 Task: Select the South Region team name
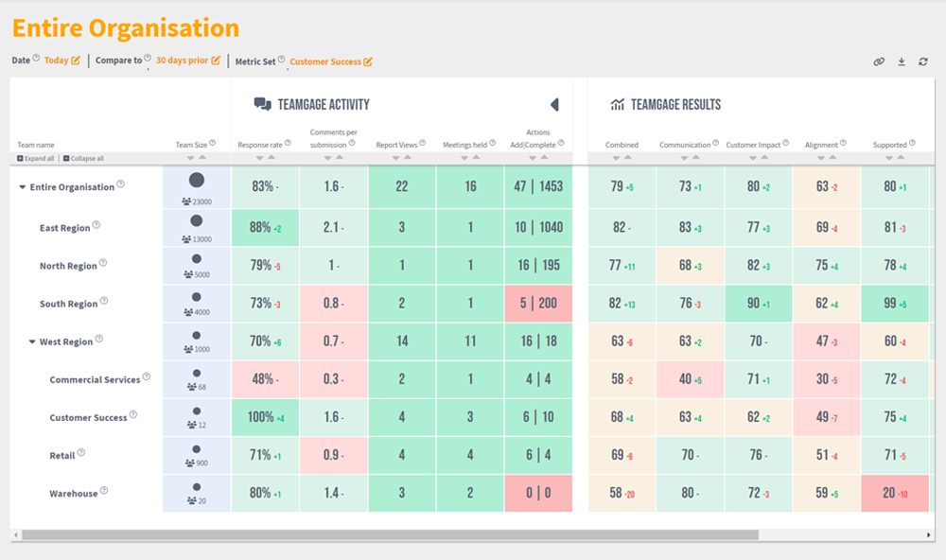[x=68, y=305]
